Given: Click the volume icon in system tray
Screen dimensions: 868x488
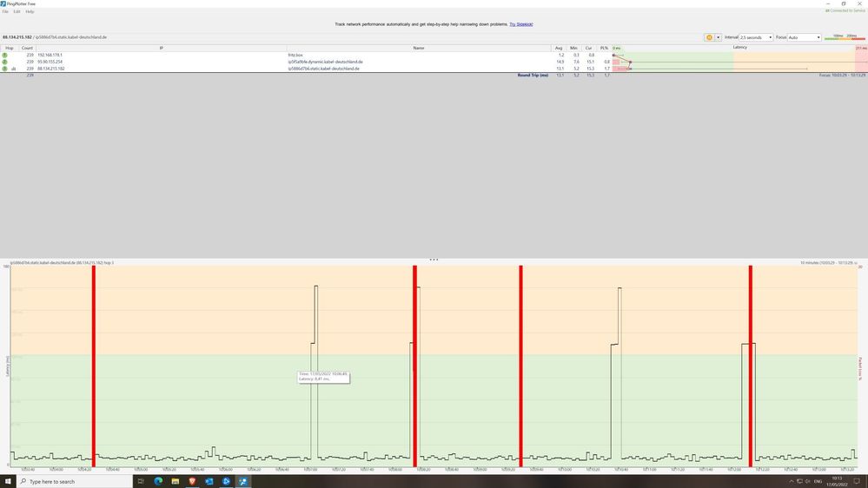Looking at the screenshot, I should coord(808,481).
